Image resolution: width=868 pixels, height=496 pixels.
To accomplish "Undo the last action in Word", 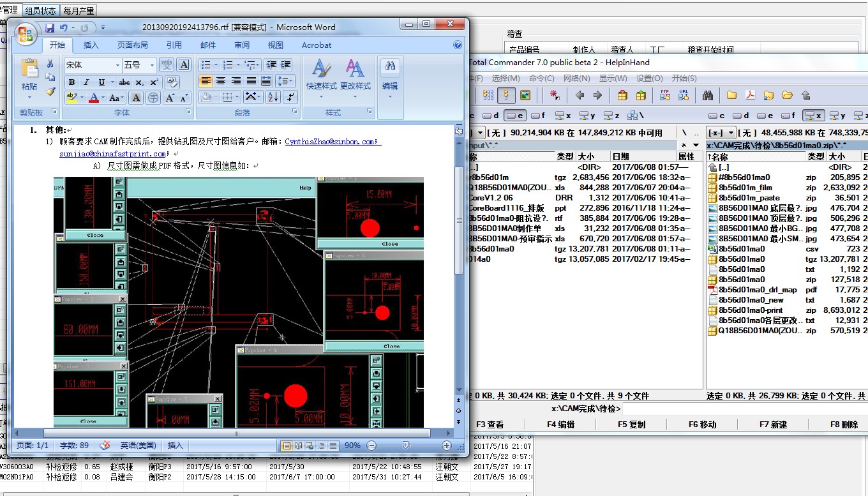I will click(x=63, y=27).
